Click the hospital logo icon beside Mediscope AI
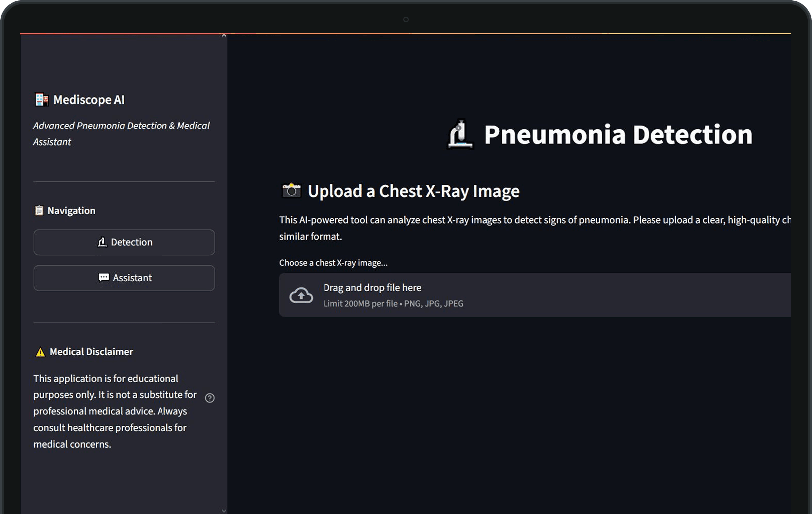The image size is (812, 514). [x=41, y=100]
